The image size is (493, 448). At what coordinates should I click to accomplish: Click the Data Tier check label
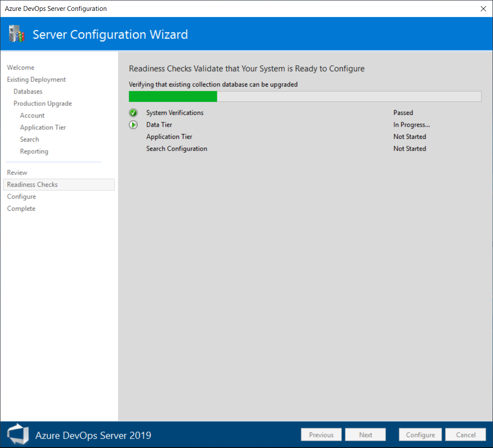tap(159, 125)
